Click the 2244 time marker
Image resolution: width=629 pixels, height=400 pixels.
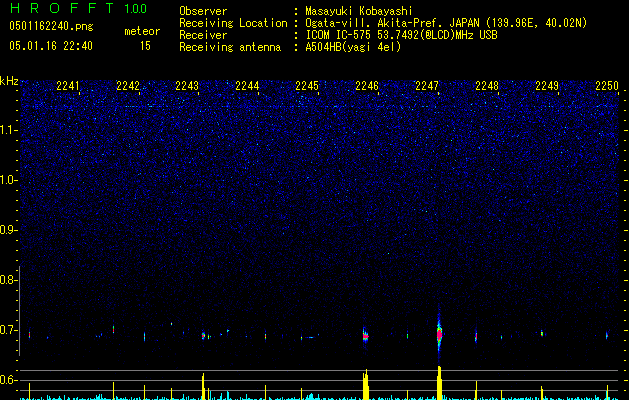coord(247,86)
